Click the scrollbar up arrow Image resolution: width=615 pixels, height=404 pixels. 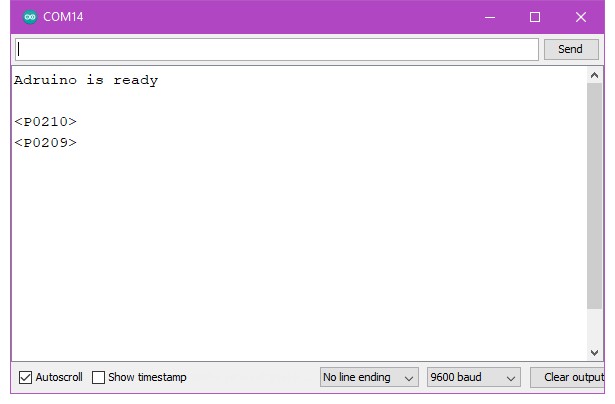595,75
